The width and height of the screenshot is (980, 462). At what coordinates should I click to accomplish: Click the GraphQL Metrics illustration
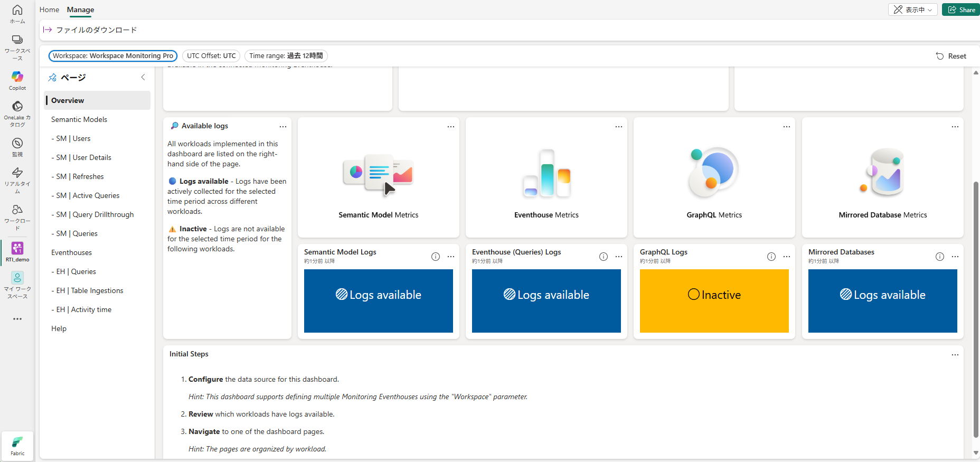pos(714,172)
